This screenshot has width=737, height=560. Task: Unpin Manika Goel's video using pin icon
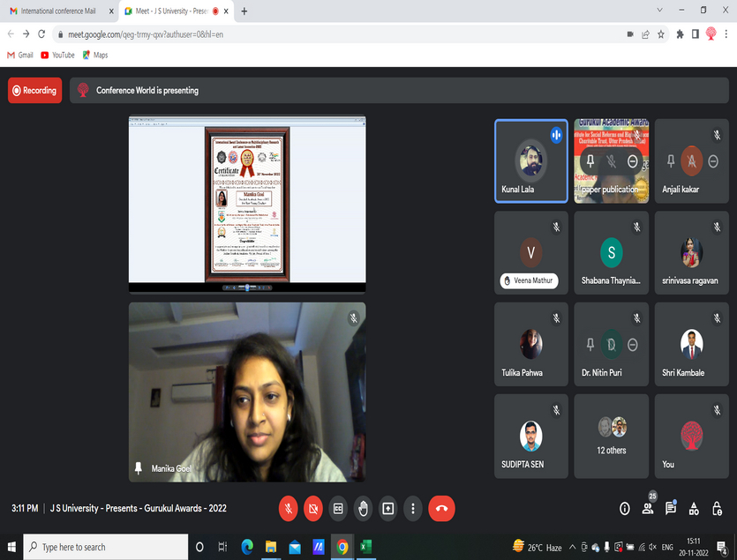coord(139,468)
